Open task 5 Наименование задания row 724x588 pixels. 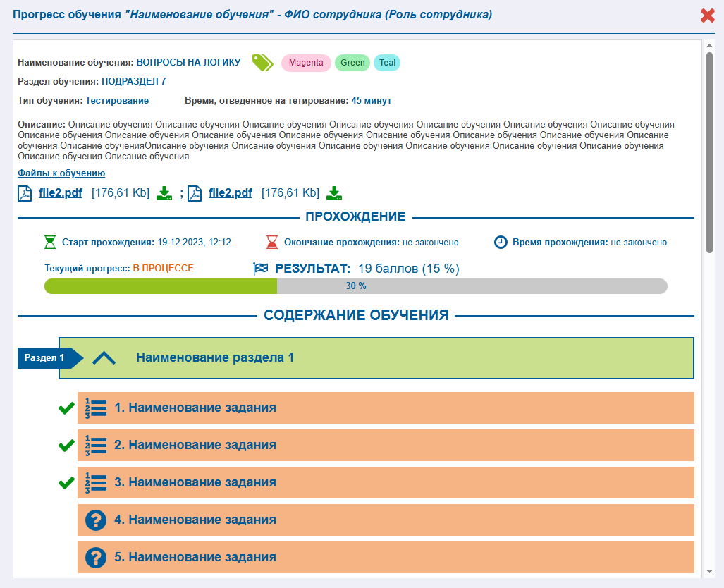386,558
